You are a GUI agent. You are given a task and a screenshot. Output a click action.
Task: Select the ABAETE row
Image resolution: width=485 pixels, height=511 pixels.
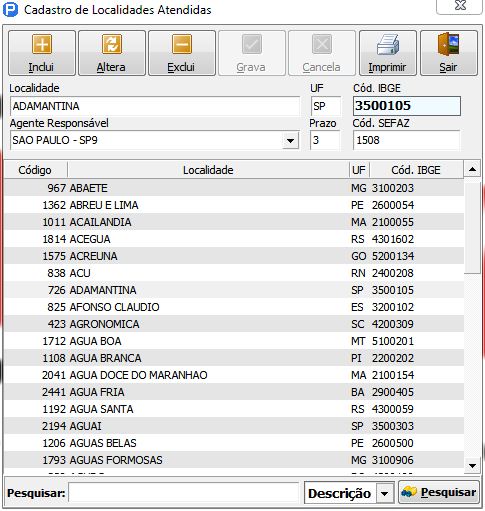(234, 188)
